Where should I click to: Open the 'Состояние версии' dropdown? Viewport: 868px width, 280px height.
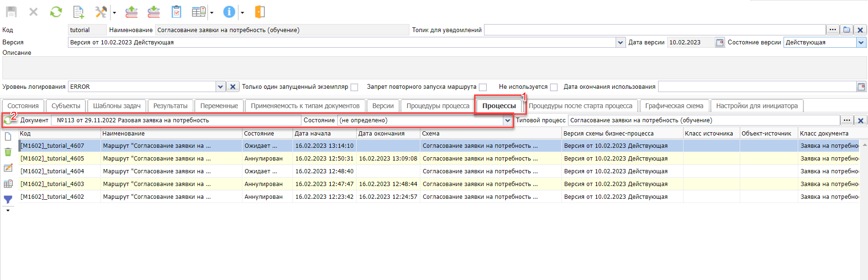(x=861, y=42)
